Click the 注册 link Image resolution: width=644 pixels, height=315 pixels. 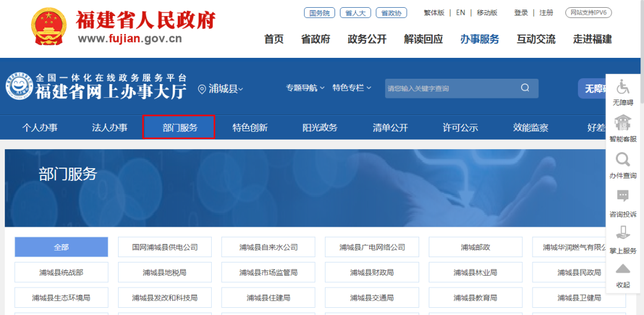[x=546, y=13]
